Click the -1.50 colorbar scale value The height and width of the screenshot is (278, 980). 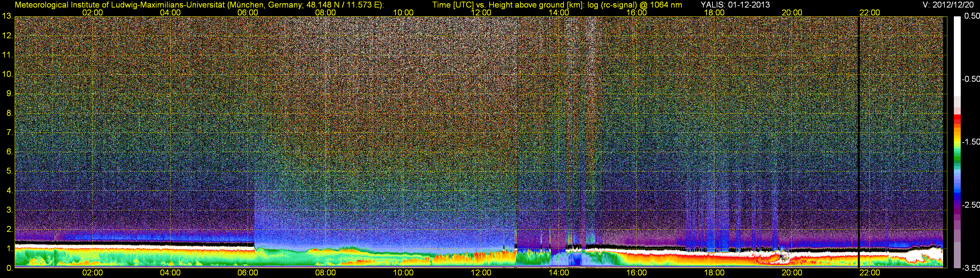(971, 142)
